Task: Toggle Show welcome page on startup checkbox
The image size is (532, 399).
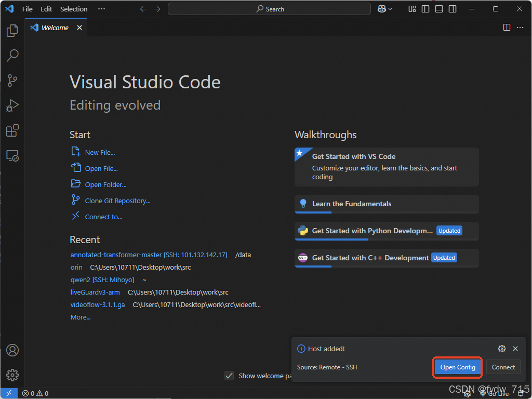Action: pos(229,376)
